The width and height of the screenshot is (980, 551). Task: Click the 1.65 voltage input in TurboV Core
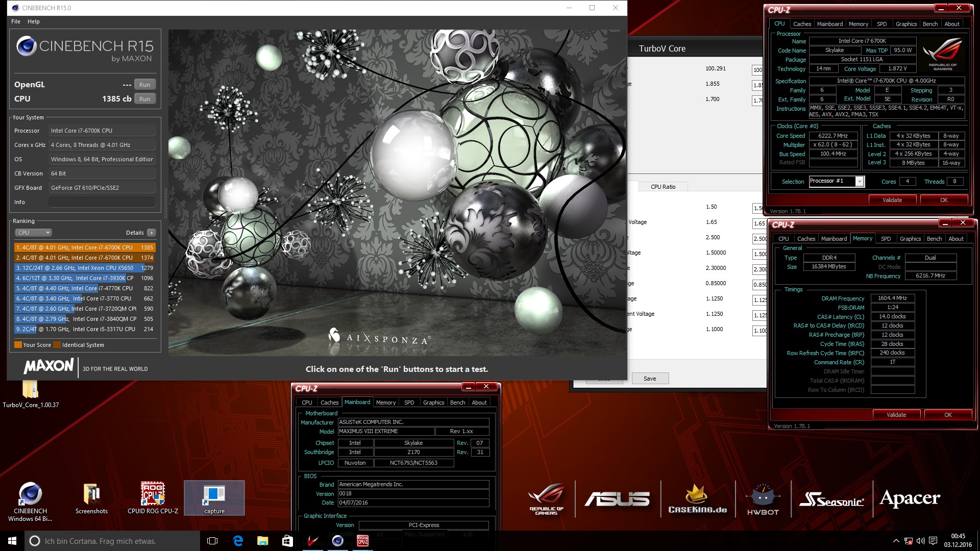click(x=759, y=223)
